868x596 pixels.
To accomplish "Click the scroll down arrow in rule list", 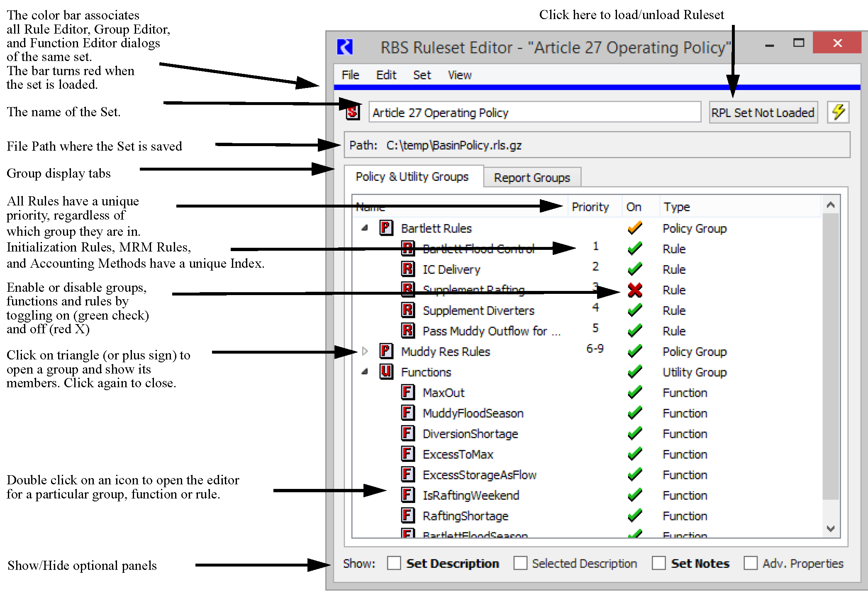I will point(831,529).
